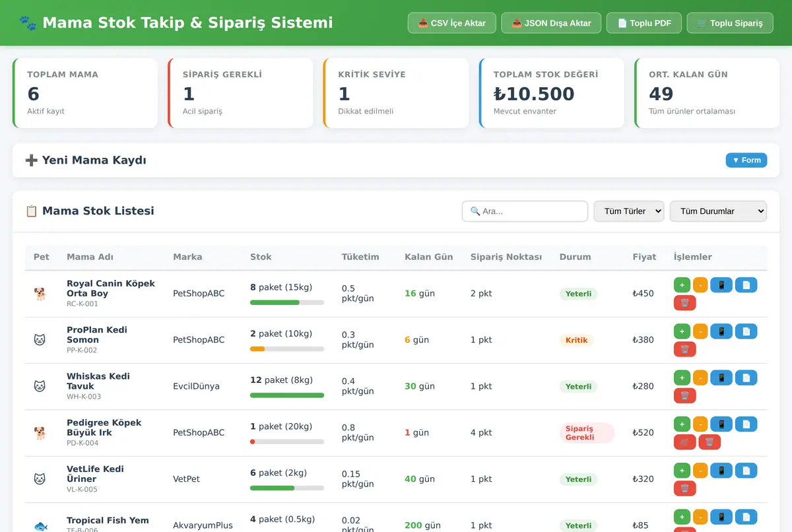Trash the VetLife Kedi Üriner entry
This screenshot has width=792, height=532.
pos(684,488)
